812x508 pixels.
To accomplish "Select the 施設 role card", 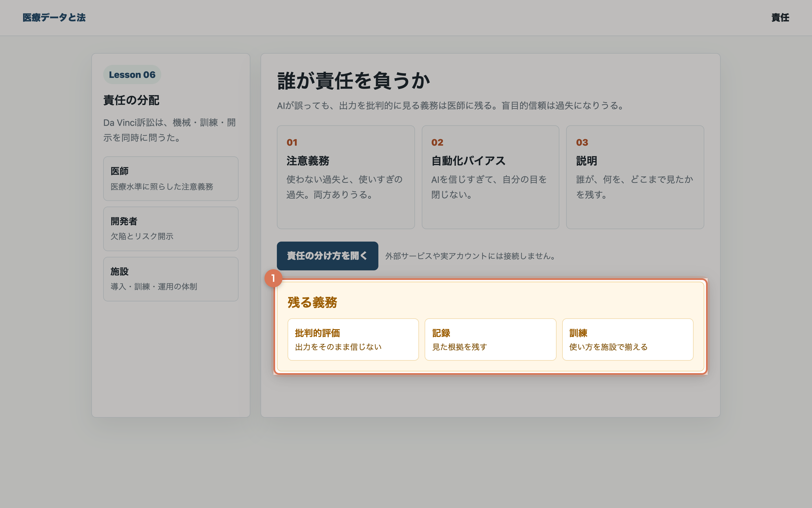I will tap(171, 279).
